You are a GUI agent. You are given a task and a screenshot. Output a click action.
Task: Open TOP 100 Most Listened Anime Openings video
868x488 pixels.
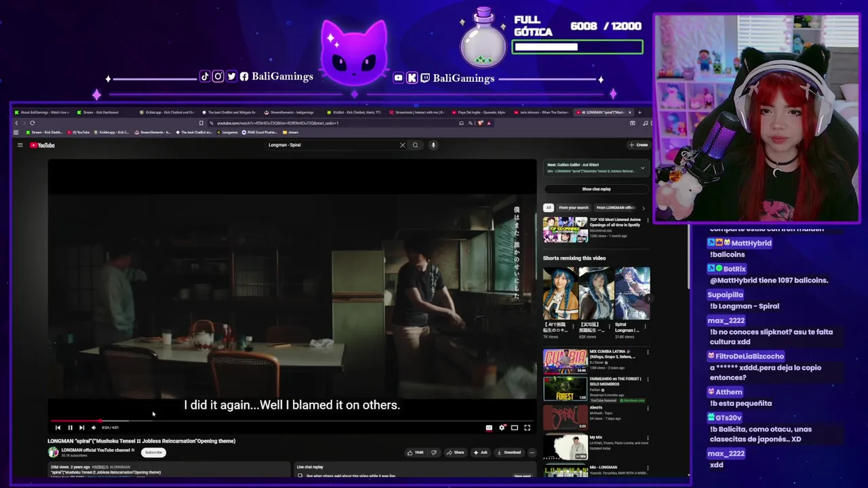pyautogui.click(x=566, y=230)
